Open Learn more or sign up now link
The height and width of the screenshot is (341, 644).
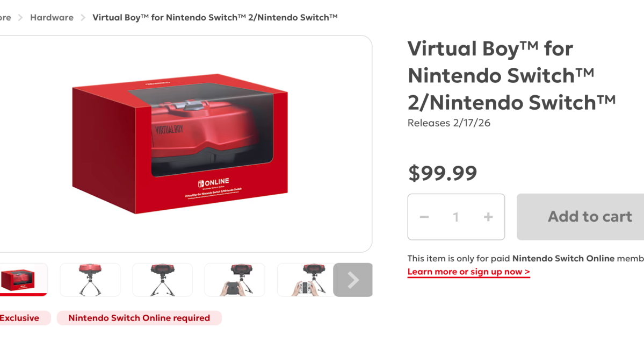coord(468,272)
